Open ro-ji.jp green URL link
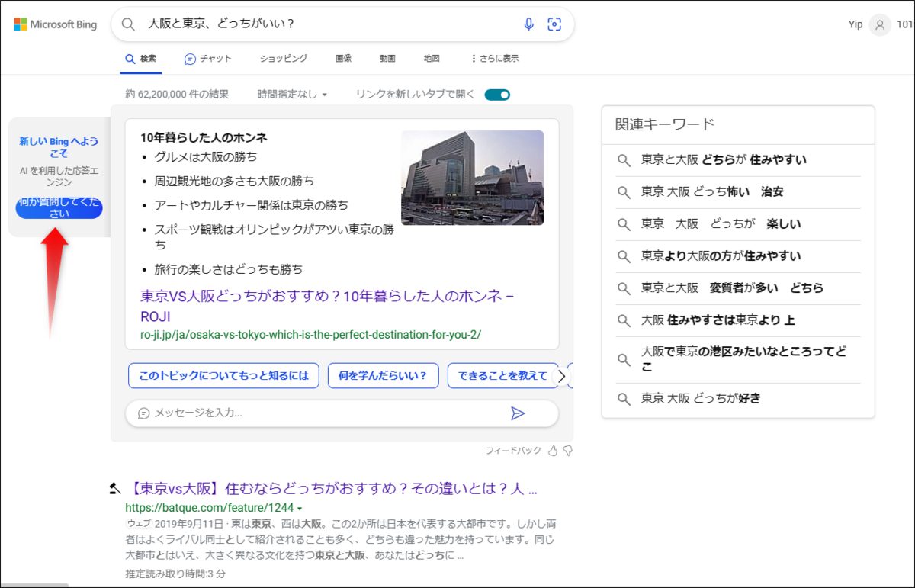915x588 pixels. click(x=310, y=335)
